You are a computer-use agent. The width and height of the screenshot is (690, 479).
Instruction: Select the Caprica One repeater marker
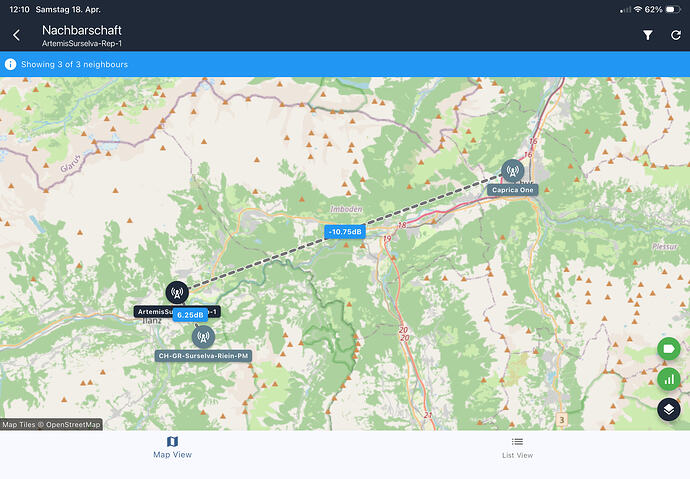[x=512, y=171]
